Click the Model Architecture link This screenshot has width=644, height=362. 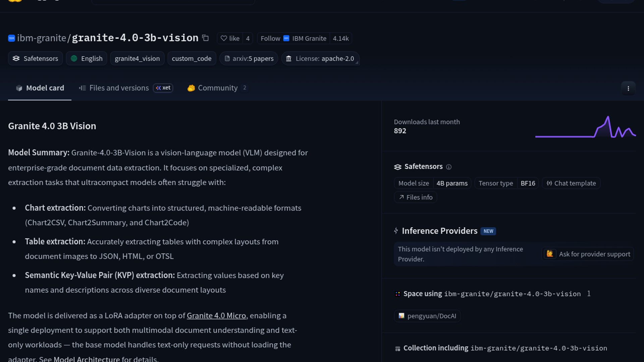pyautogui.click(x=87, y=359)
